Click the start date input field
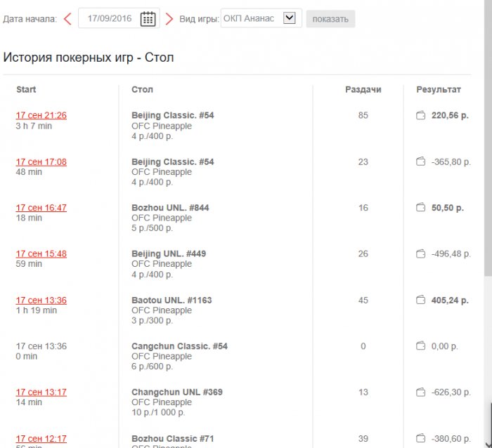The width and height of the screenshot is (492, 448). tap(108, 19)
